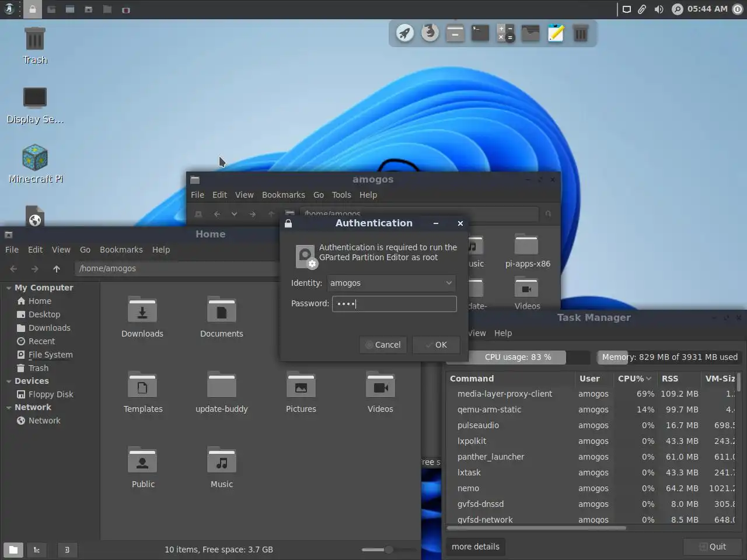
Task: Open the Go menu in amogos window
Action: coord(319,195)
